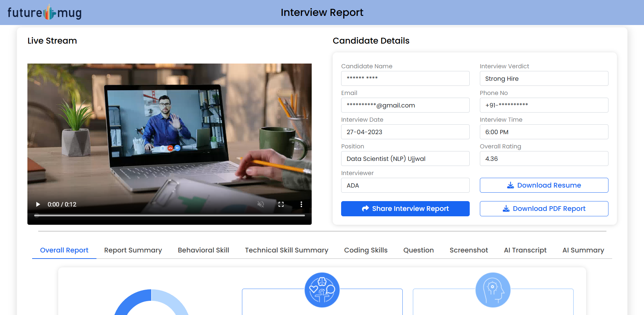644x315 pixels.
Task: Switch to AI Transcript tab
Action: click(x=525, y=250)
